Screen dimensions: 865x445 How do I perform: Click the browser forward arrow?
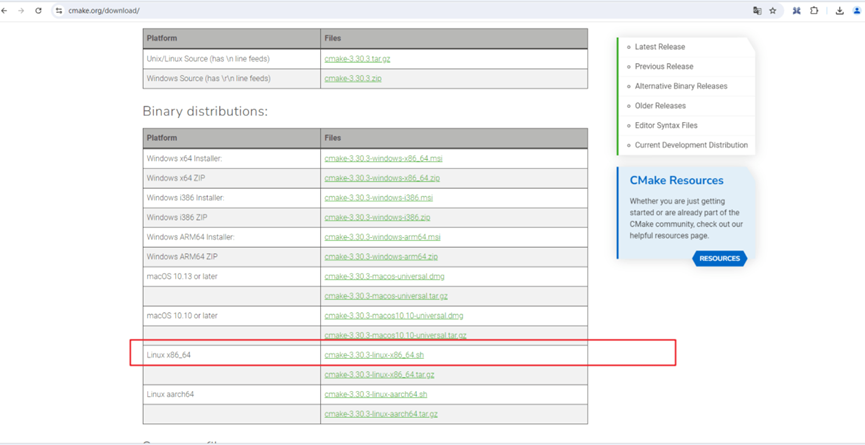(x=21, y=10)
